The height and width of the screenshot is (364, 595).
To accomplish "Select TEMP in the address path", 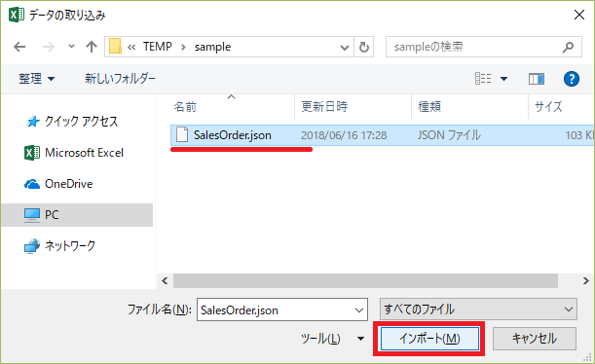I will tap(158, 47).
